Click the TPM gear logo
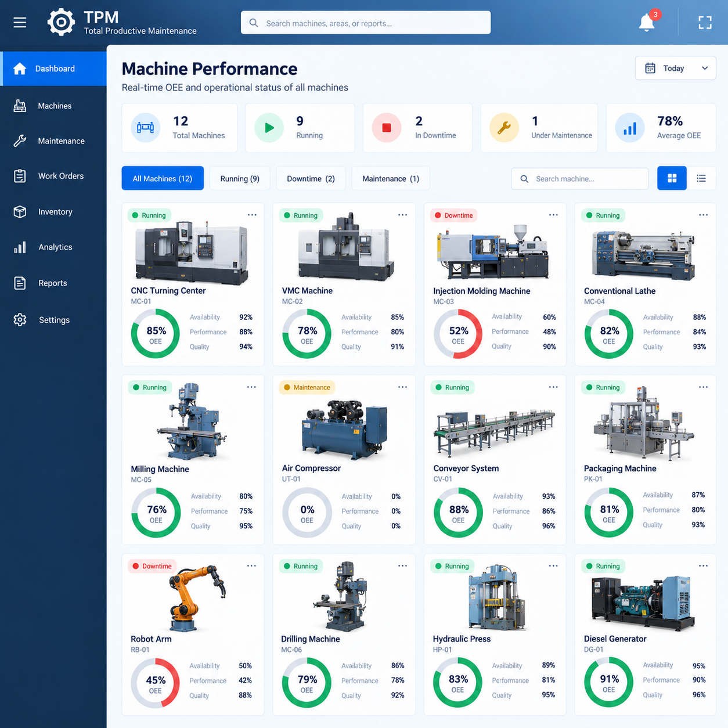The image size is (728, 728). 61,23
